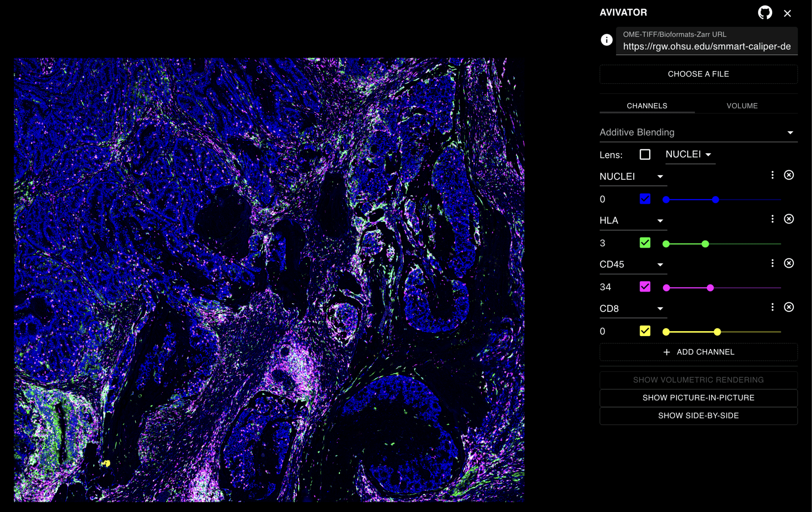Open CD45 channel options menu

tap(772, 263)
